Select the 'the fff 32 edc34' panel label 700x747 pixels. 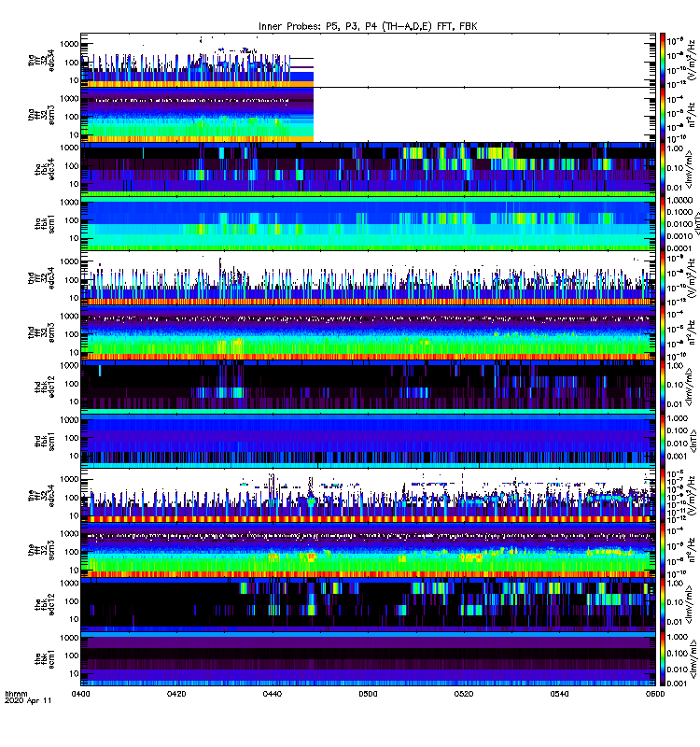(x=41, y=496)
